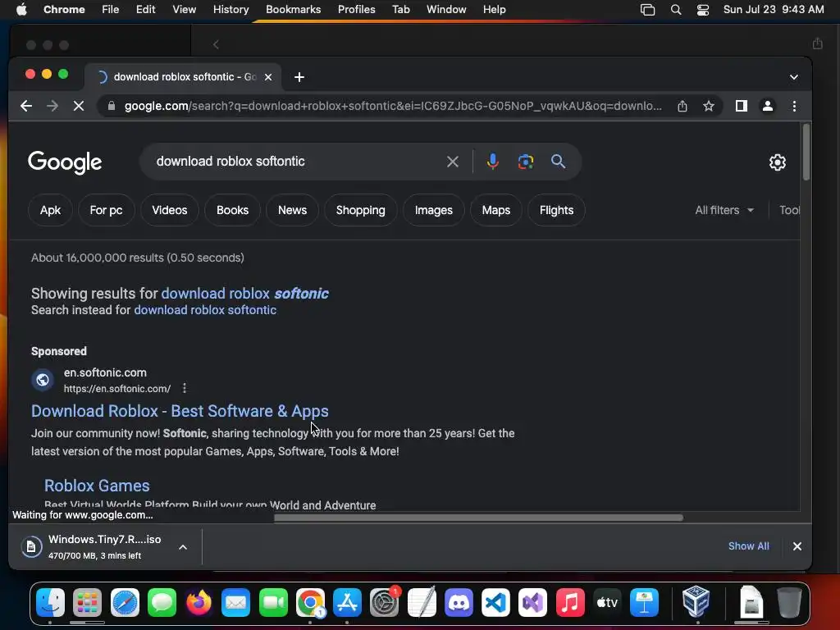Screen dimensions: 840x630
Task: Filter results by For pc
Action: [106, 210]
